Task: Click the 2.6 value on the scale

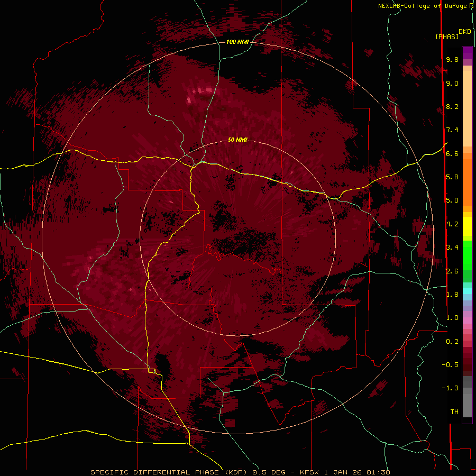Action: click(x=452, y=271)
